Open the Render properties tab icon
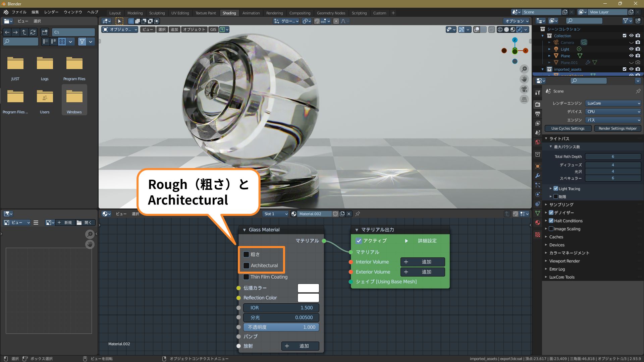Viewport: 644px width, 362px height. pos(538,104)
